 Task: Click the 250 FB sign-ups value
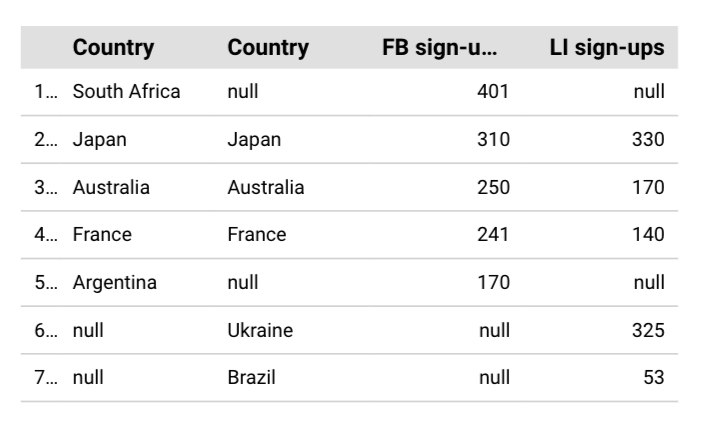click(x=493, y=187)
